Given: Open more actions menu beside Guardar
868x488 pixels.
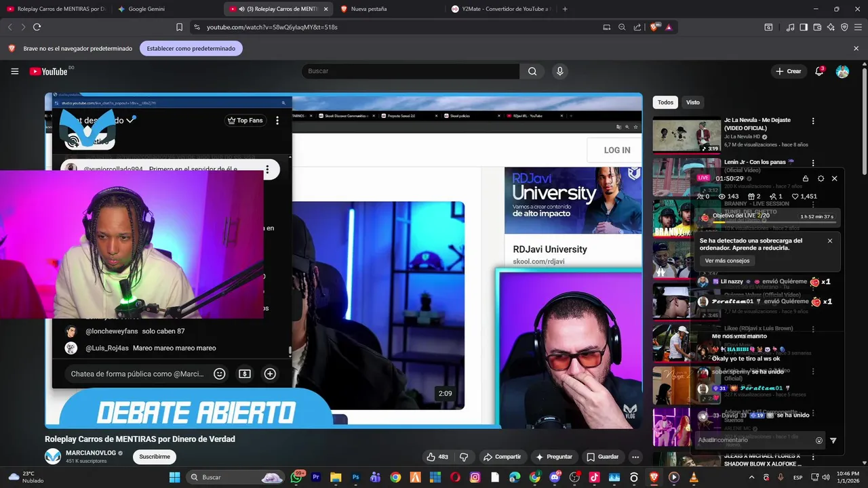Looking at the screenshot, I should click(635, 457).
